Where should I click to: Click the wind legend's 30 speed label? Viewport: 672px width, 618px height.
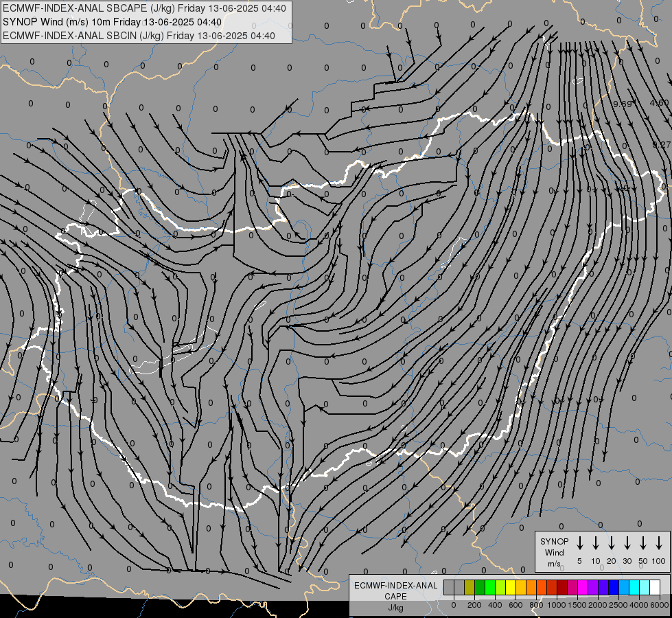(627, 561)
